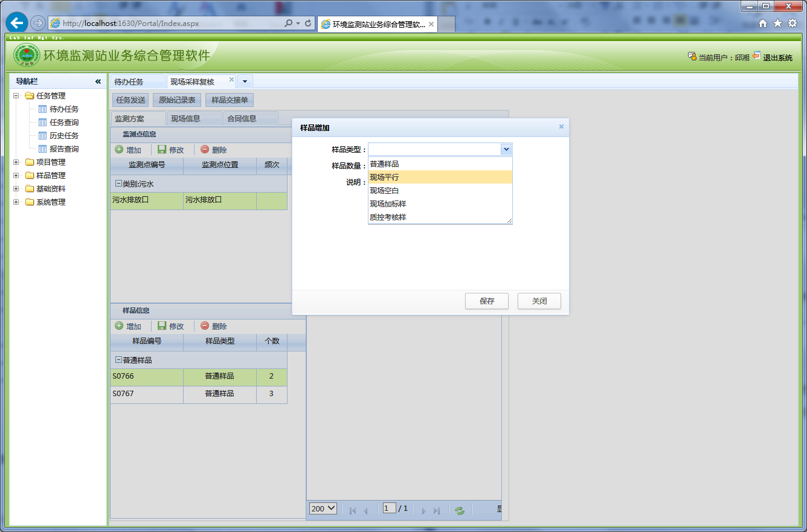
Task: Collapse the 类别:污水 group
Action: [x=118, y=184]
